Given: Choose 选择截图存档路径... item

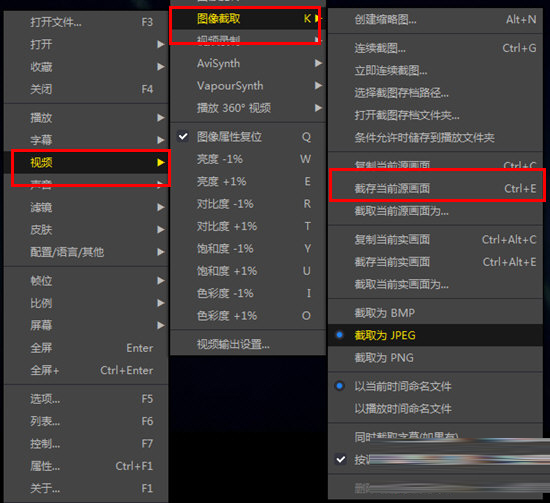Looking at the screenshot, I should point(435,93).
